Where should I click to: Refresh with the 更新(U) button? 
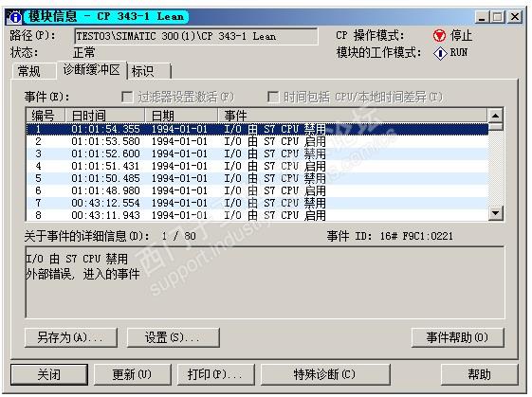(x=133, y=374)
